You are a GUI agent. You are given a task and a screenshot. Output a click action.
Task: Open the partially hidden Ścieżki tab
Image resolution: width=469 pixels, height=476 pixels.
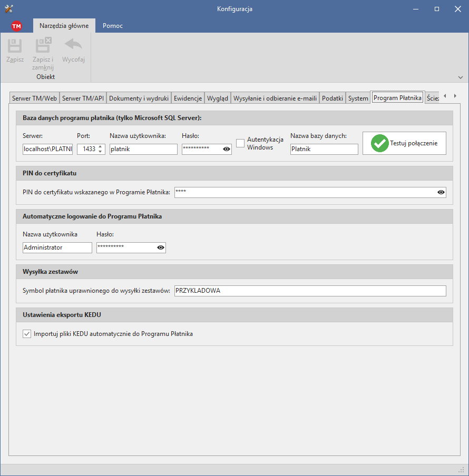click(433, 98)
